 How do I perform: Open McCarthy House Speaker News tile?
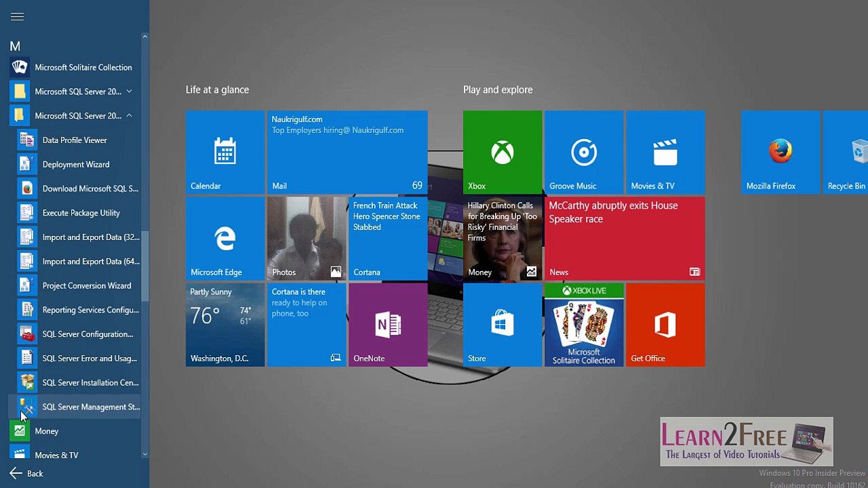point(625,239)
